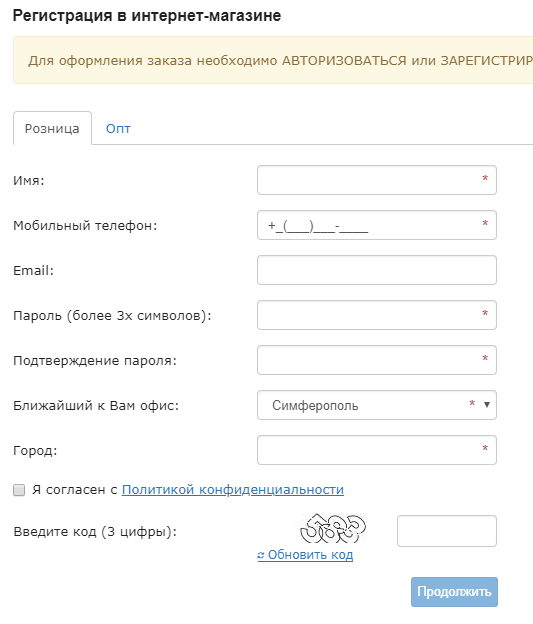Click the Продолжить button
The height and width of the screenshot is (624, 533).
[x=454, y=592]
